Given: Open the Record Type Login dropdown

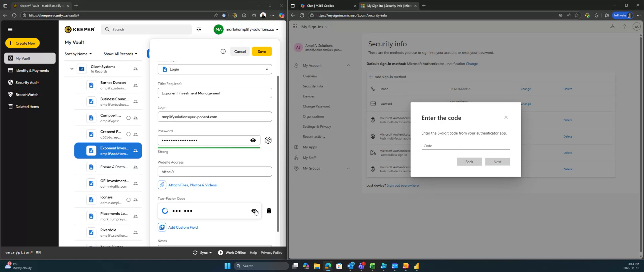Looking at the screenshot, I should click(x=215, y=69).
